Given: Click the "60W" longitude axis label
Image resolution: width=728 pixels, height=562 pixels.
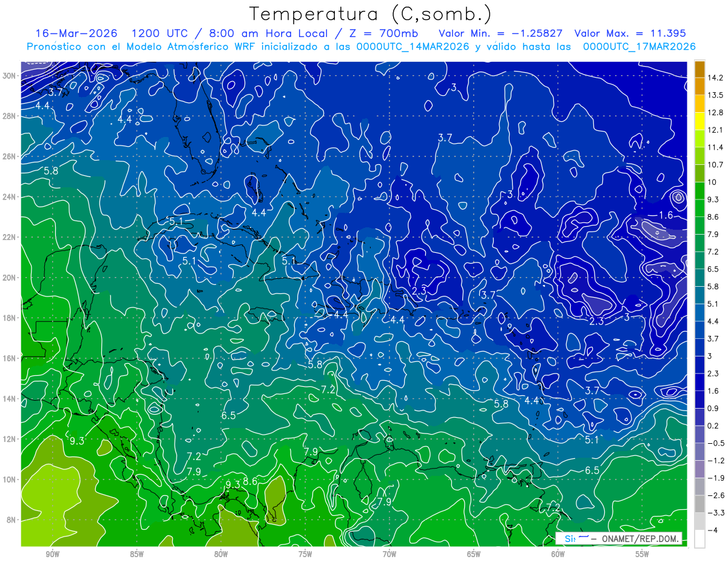Looking at the screenshot, I should [x=558, y=554].
